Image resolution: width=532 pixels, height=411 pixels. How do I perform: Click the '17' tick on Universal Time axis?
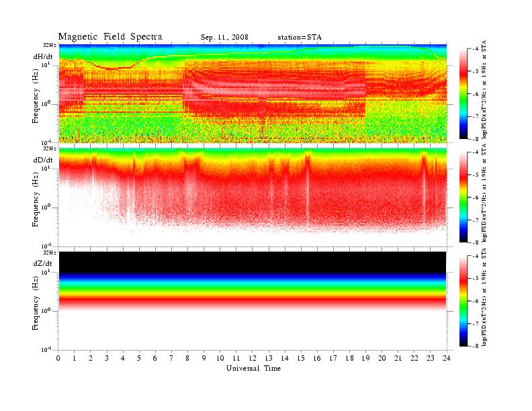(334, 358)
